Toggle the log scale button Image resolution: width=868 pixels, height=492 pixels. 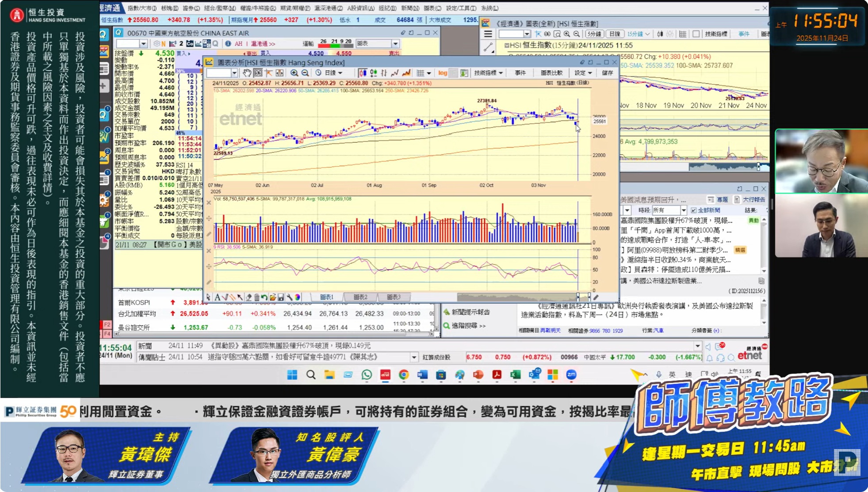click(x=443, y=73)
